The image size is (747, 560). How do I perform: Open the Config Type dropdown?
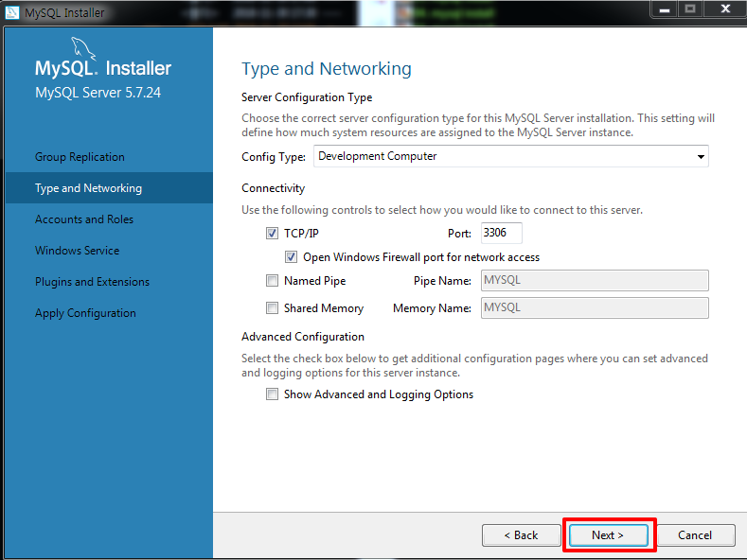pyautogui.click(x=510, y=156)
